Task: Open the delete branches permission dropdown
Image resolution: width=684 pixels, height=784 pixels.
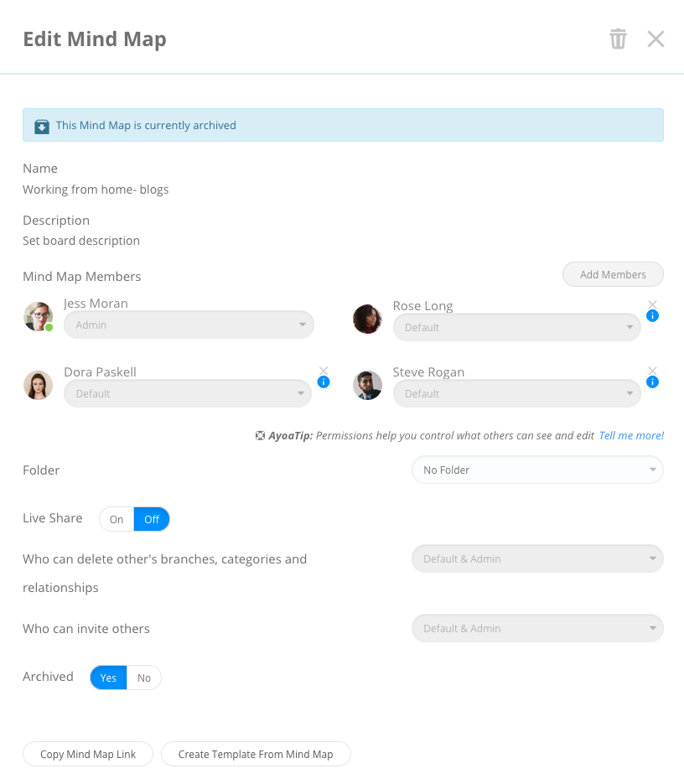Action: [x=537, y=559]
